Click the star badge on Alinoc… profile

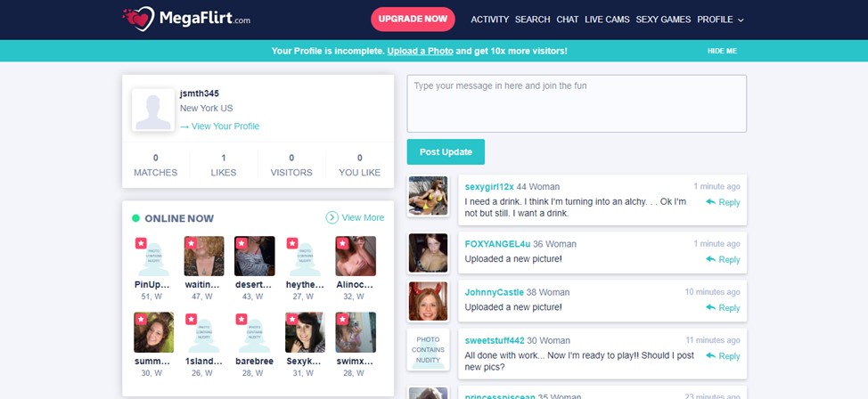(342, 243)
